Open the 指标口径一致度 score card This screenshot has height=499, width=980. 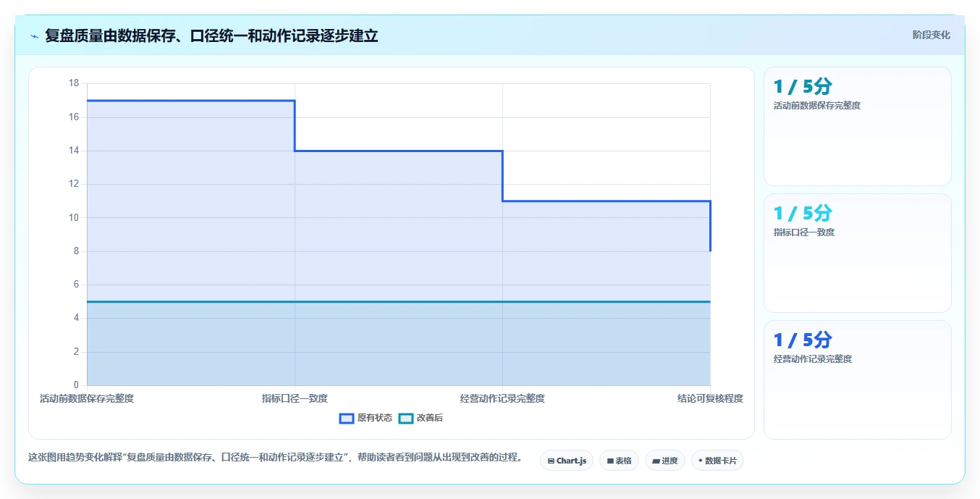tap(858, 253)
